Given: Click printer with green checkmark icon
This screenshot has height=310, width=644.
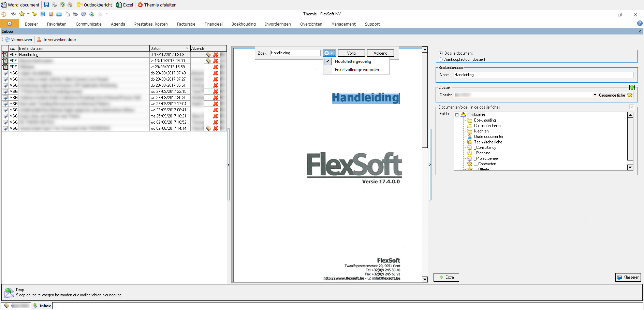Looking at the screenshot, I should point(62,5).
